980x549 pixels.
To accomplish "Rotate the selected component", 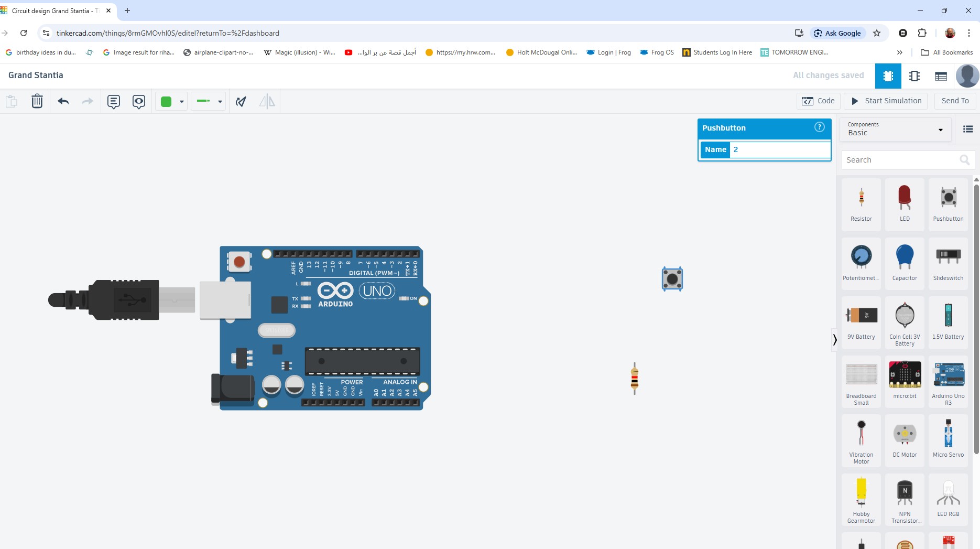I will (x=241, y=101).
